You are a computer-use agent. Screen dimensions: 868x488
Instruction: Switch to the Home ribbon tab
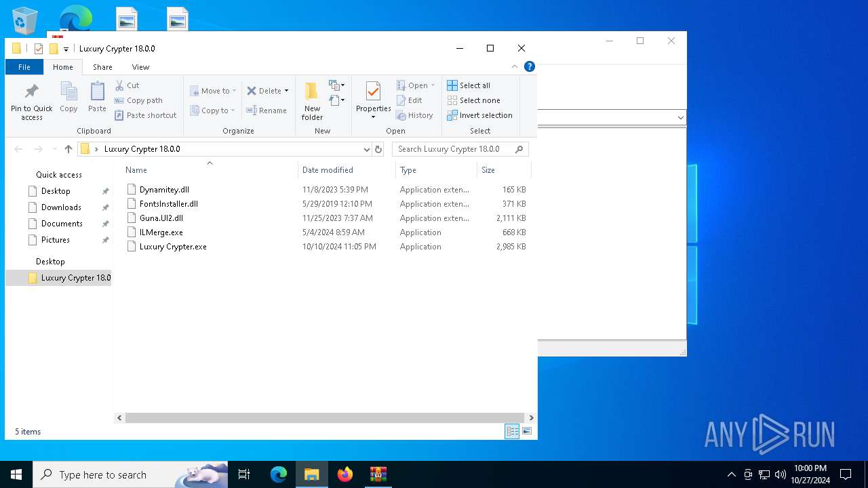click(x=63, y=67)
